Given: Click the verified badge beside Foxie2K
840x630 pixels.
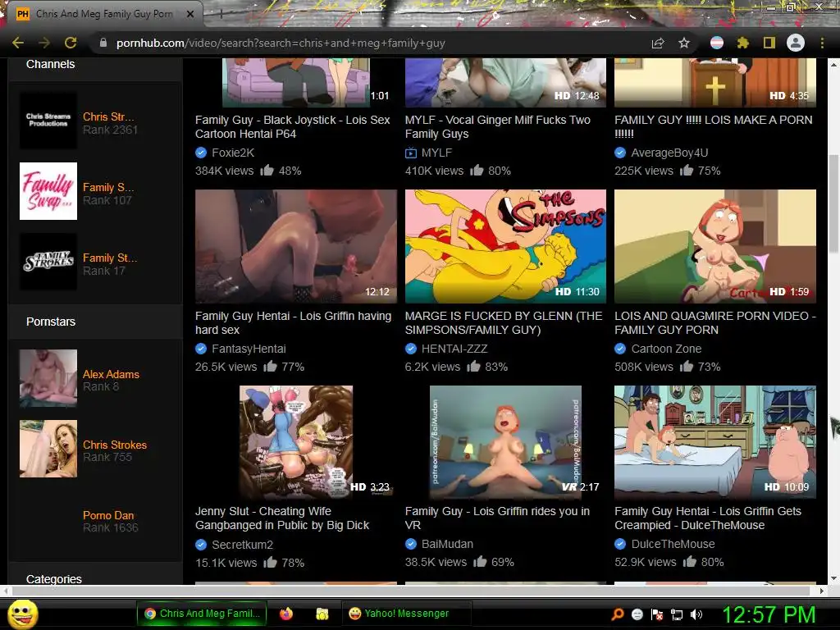Looking at the screenshot, I should click(x=201, y=153).
